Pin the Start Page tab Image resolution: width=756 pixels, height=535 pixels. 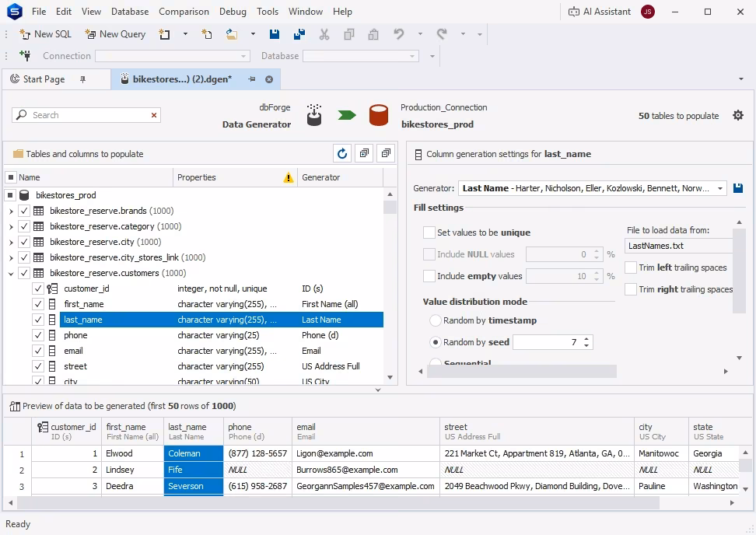click(x=82, y=79)
